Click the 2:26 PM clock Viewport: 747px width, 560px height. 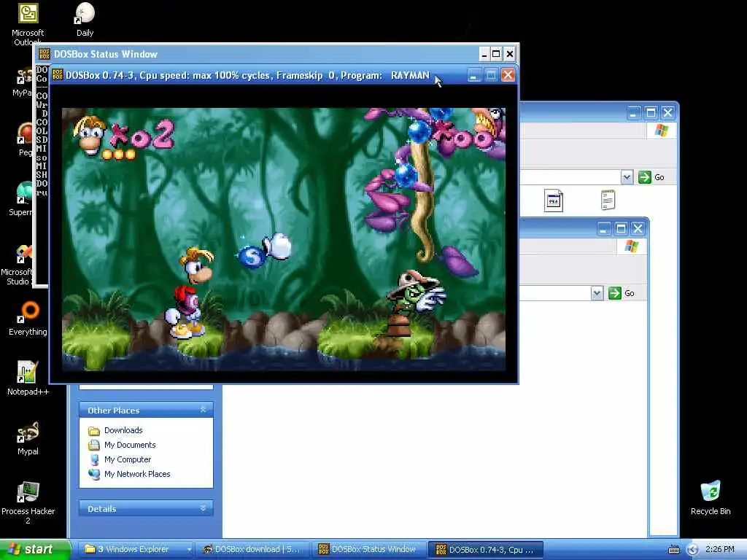click(720, 550)
